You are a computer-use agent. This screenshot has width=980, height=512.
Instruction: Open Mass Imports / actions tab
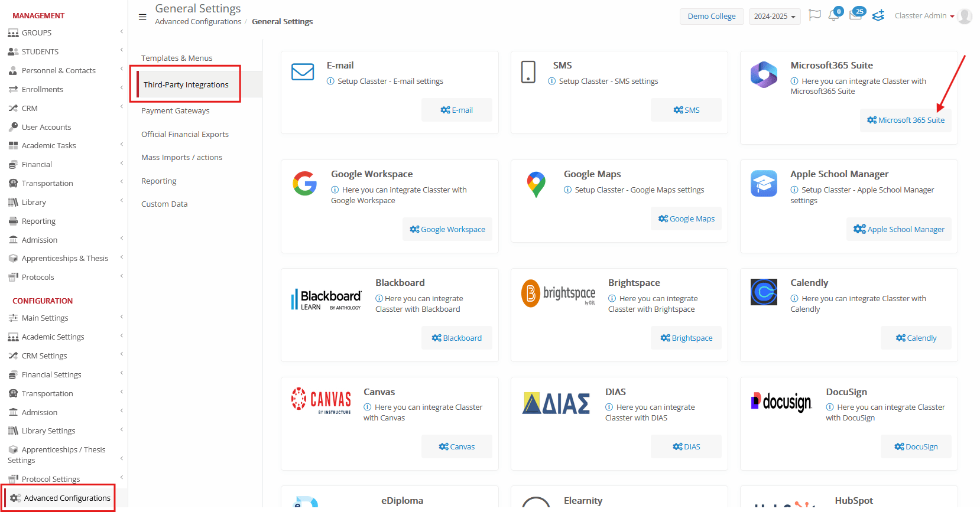click(182, 157)
